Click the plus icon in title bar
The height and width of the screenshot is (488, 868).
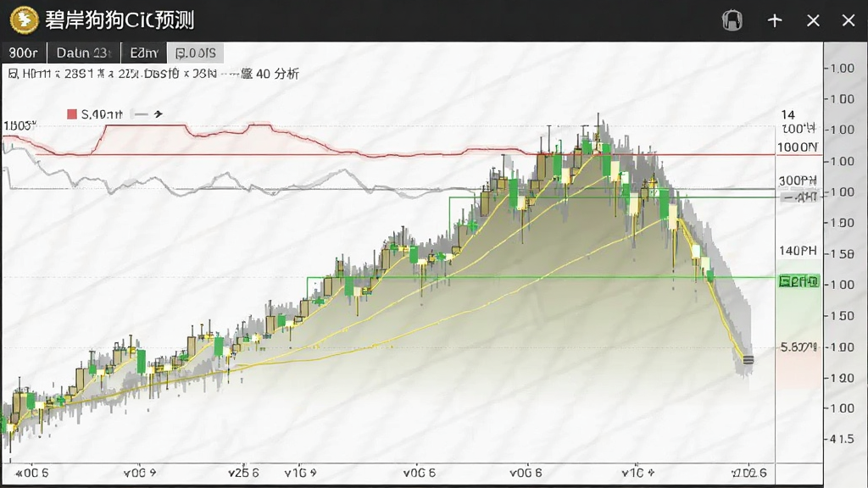pyautogui.click(x=775, y=21)
